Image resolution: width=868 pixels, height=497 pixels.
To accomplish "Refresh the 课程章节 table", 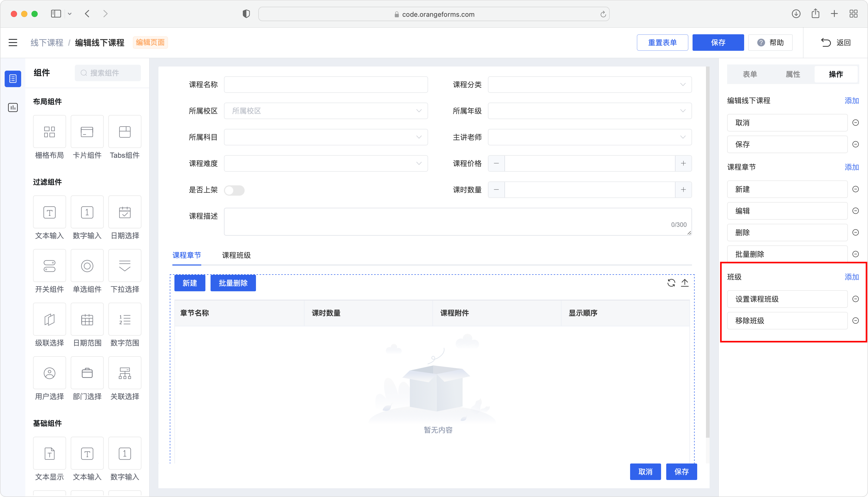I will (x=671, y=283).
